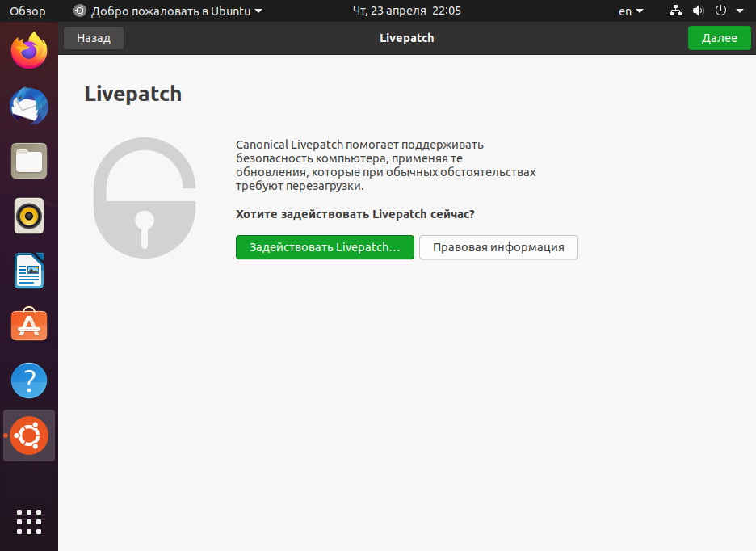Screen dimensions: 756x551
Task: Open LibreOffice Writer from dock
Action: click(x=29, y=271)
